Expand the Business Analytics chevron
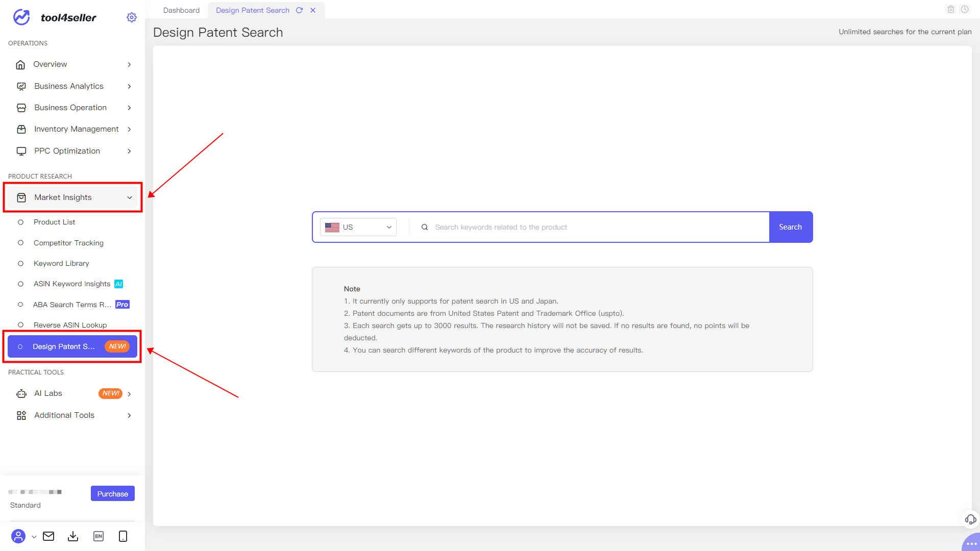980x551 pixels. pos(130,86)
